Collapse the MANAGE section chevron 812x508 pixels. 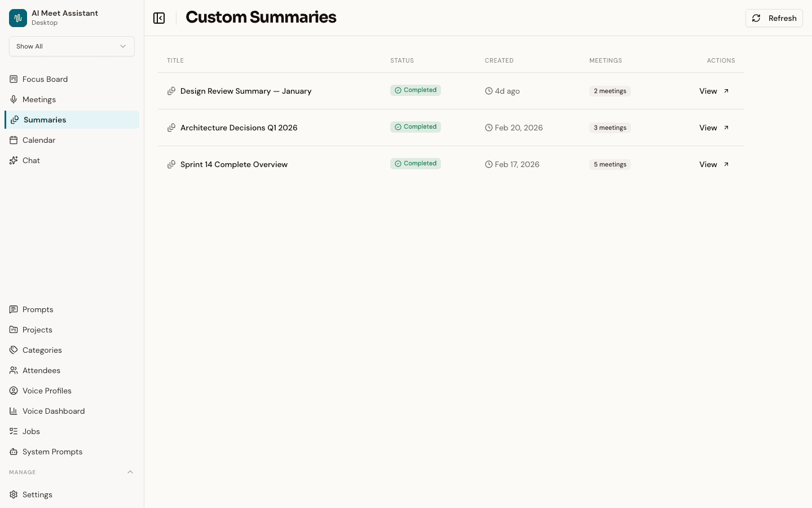point(130,472)
